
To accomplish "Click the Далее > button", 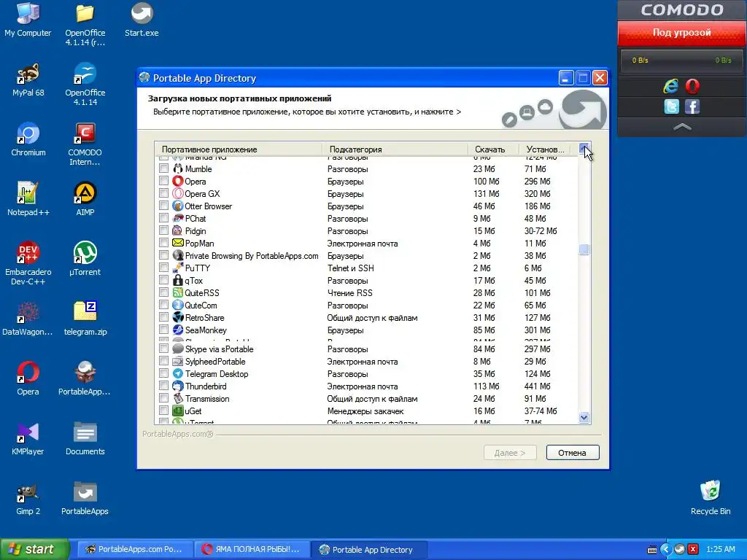I will click(510, 452).
